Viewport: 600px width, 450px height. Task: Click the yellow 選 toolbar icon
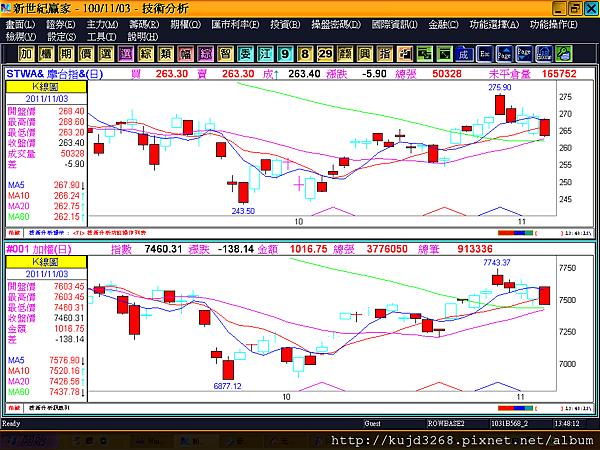[106, 54]
